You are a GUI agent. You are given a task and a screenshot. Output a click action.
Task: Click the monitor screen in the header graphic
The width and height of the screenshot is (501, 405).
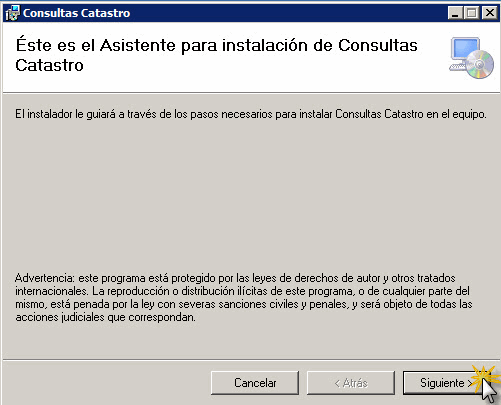465,49
